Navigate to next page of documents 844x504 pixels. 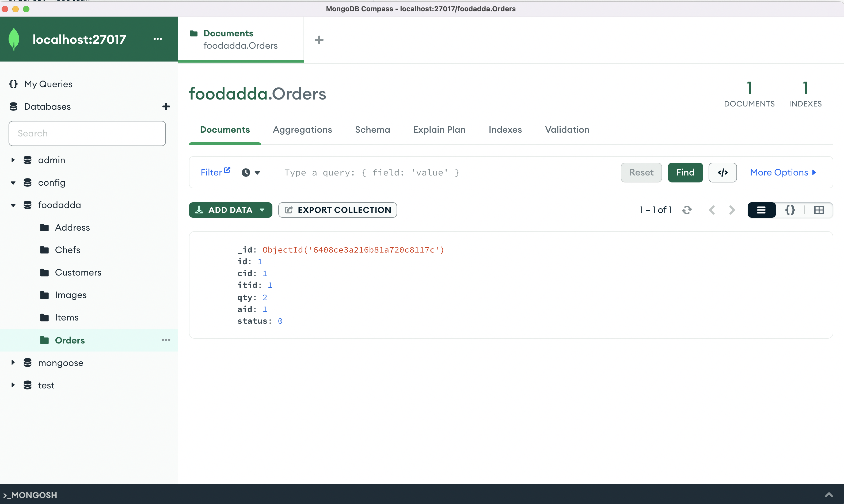pyautogui.click(x=732, y=210)
